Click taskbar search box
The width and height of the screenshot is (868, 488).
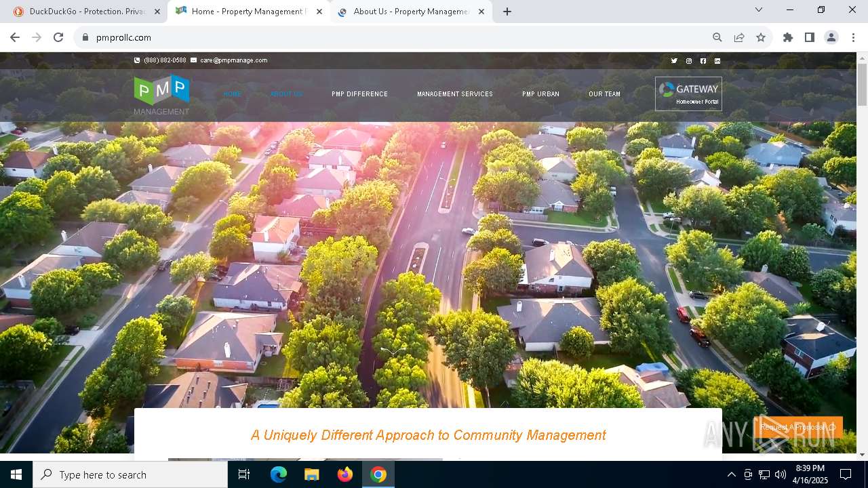[130, 474]
